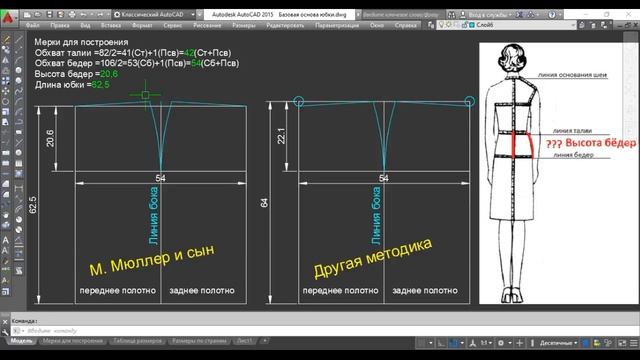Open the Справка menu
The width and height of the screenshot is (640, 360).
tap(405, 25)
